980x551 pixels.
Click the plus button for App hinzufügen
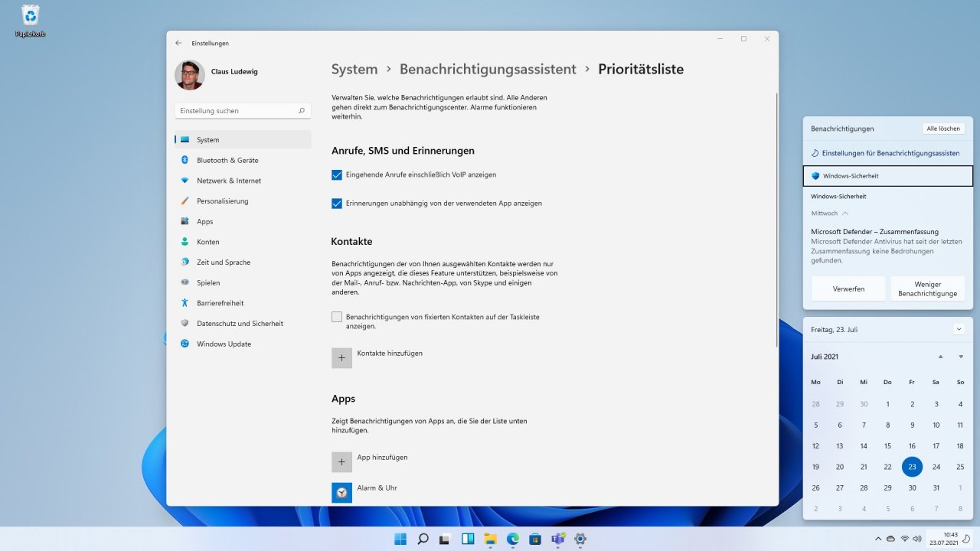[x=341, y=462]
